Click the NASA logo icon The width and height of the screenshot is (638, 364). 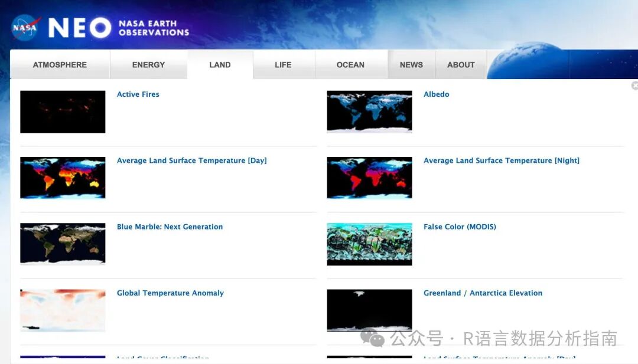[x=25, y=28]
